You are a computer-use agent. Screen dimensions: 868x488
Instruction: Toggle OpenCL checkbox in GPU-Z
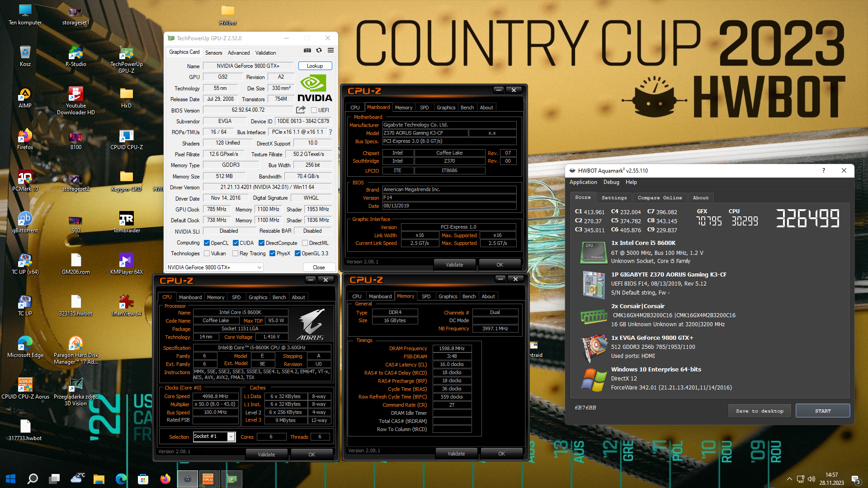point(207,243)
